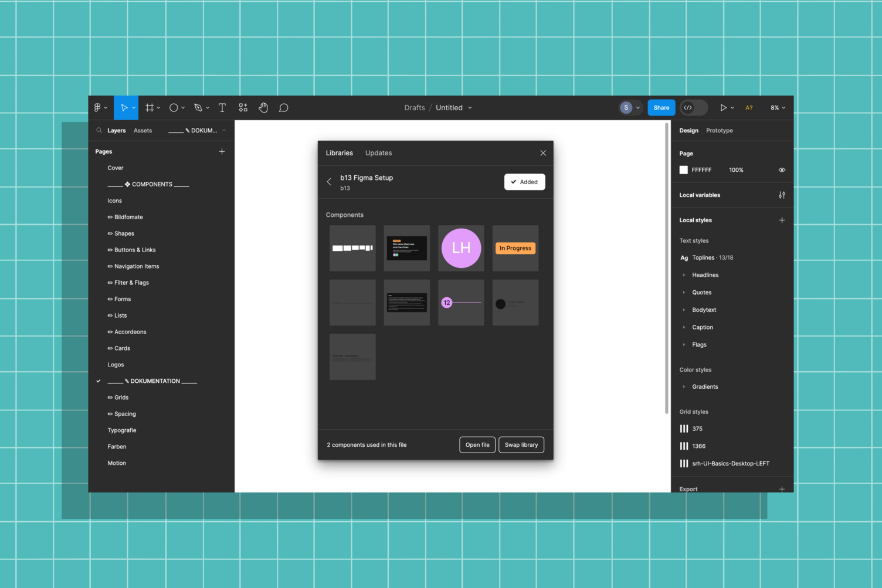
Task: Click the white page color swatch
Action: click(x=683, y=169)
